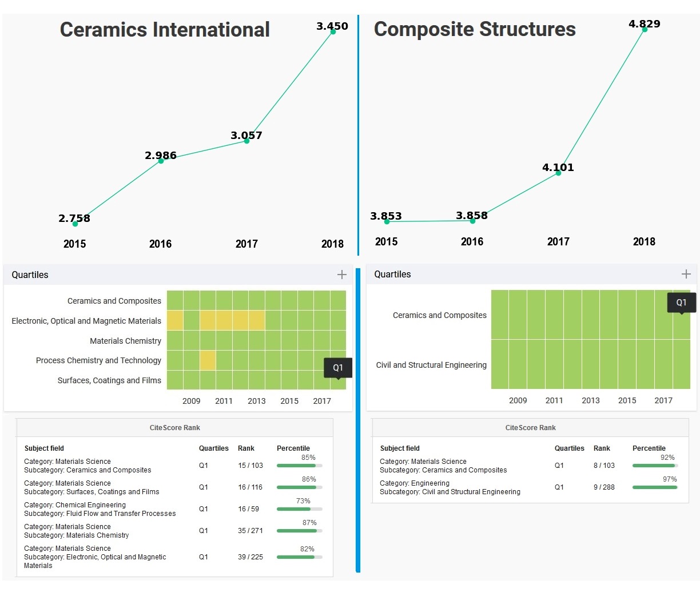Click the rank value '39 / 225'

click(x=250, y=557)
